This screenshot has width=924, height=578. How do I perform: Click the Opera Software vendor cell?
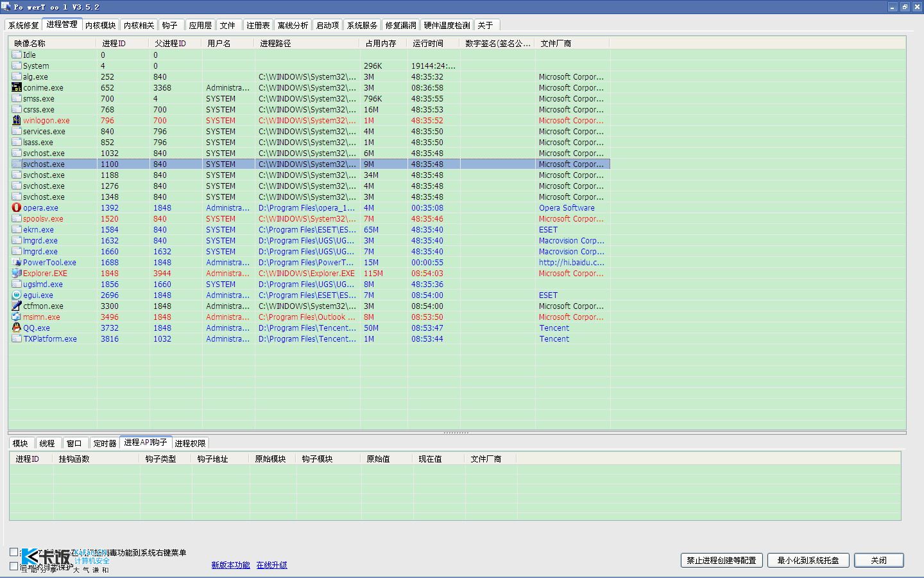point(567,207)
